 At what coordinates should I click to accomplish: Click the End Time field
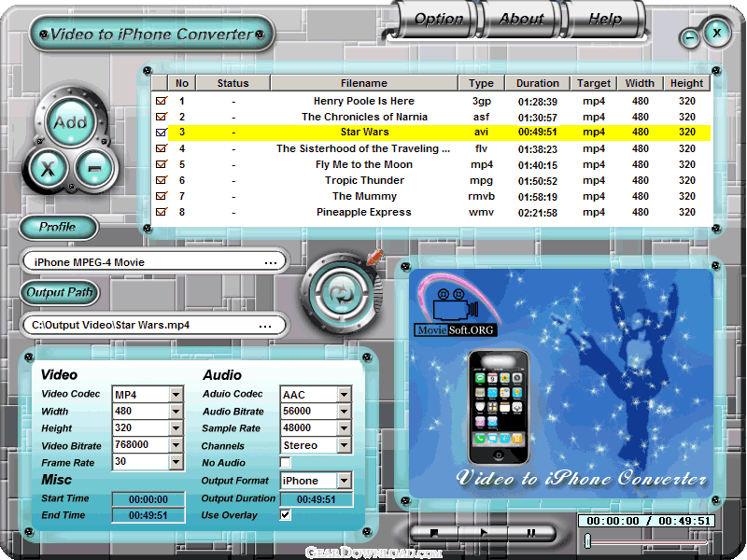pyautogui.click(x=148, y=515)
